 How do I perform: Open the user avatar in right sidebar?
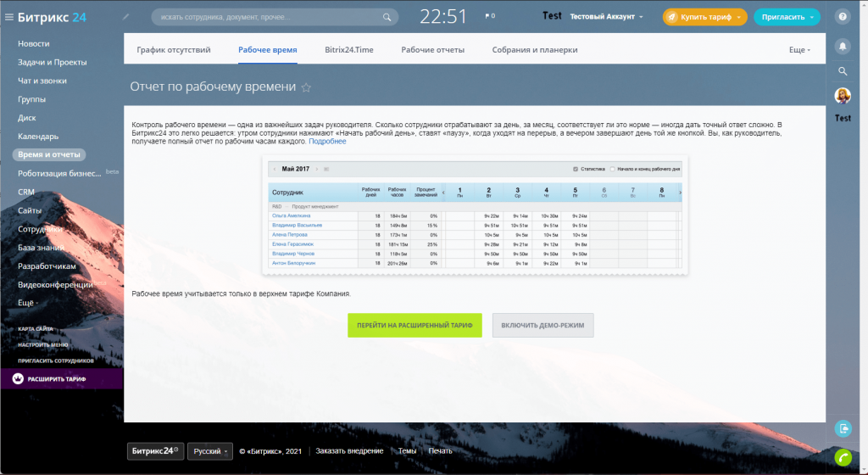[843, 96]
